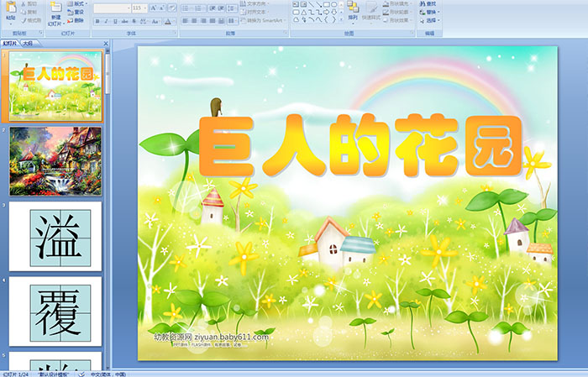Select slide 3 thumbnail showing 溢
Viewport: 588px width, 377px height.
click(x=55, y=236)
